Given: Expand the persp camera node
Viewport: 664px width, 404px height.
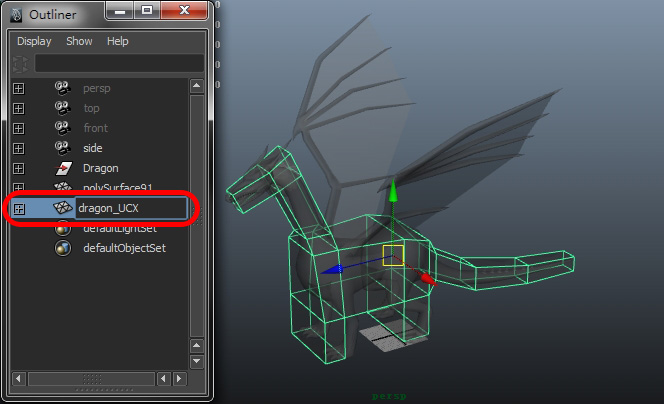Looking at the screenshot, I should pos(18,88).
